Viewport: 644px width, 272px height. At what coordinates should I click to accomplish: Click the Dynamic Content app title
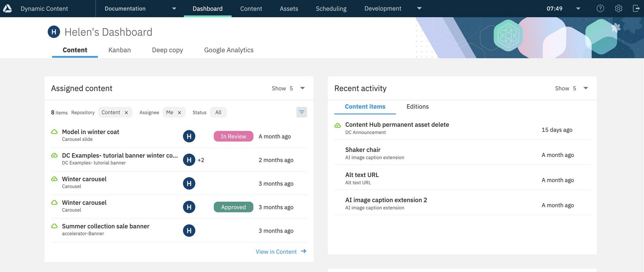(x=44, y=9)
